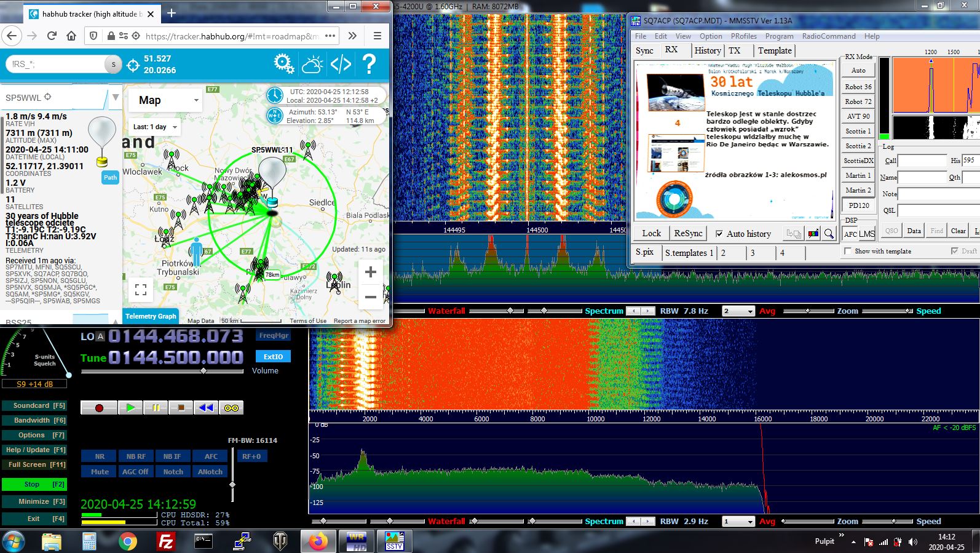Open the weather overlay icon in tracker
The width and height of the screenshot is (980, 553).
(x=312, y=63)
